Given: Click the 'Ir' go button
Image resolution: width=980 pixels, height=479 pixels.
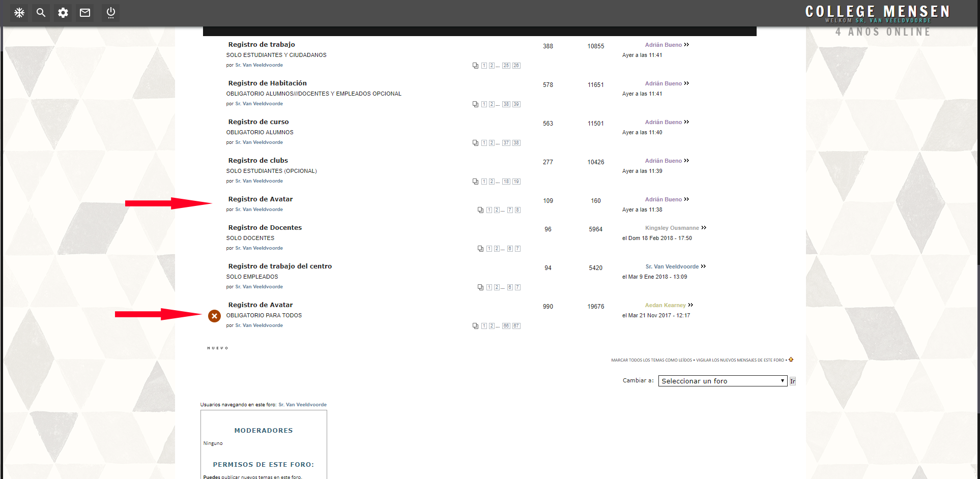Looking at the screenshot, I should point(793,381).
